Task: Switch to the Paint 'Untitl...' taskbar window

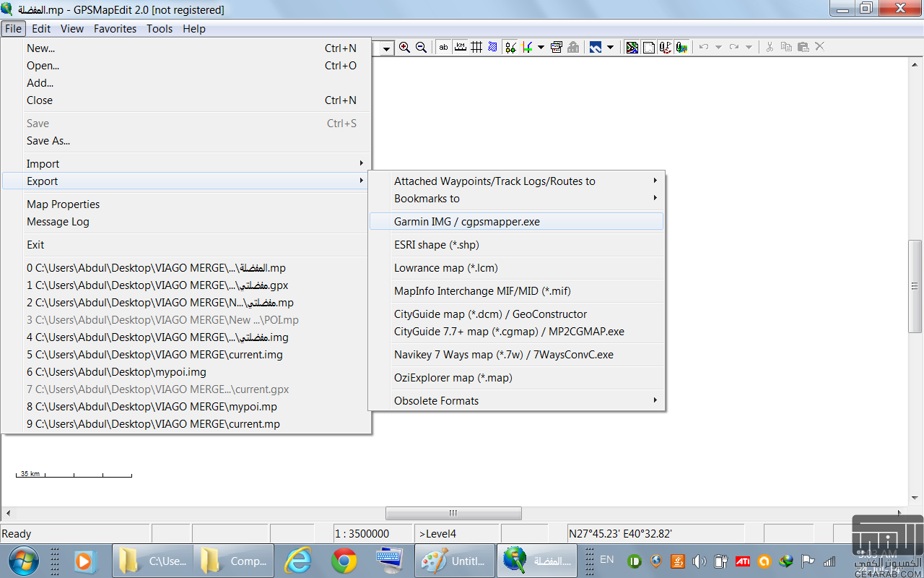Action: click(x=456, y=561)
